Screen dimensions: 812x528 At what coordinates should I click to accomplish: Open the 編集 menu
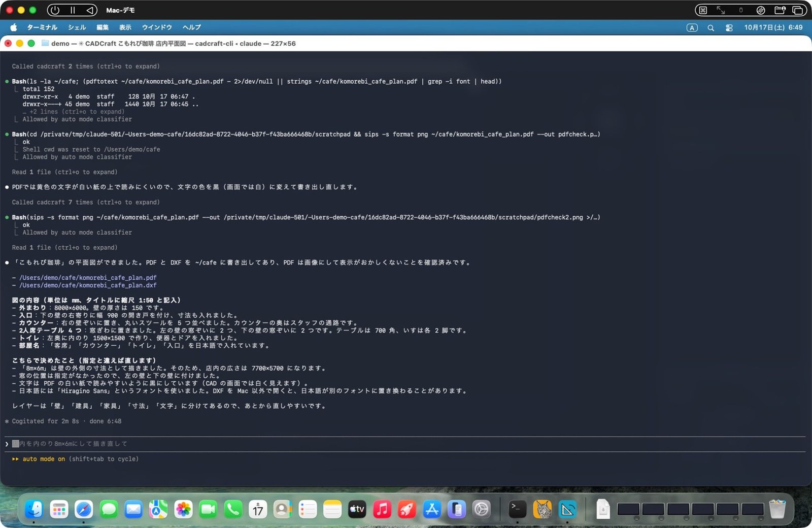[103, 27]
